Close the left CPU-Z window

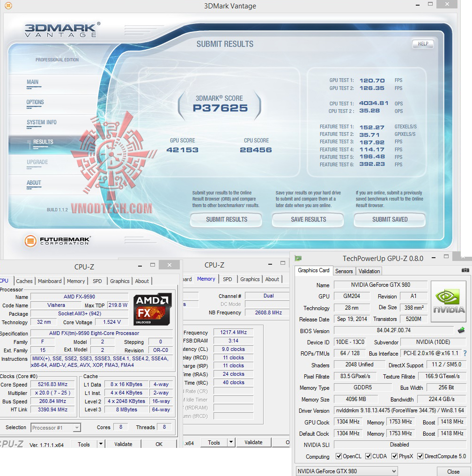point(169,265)
